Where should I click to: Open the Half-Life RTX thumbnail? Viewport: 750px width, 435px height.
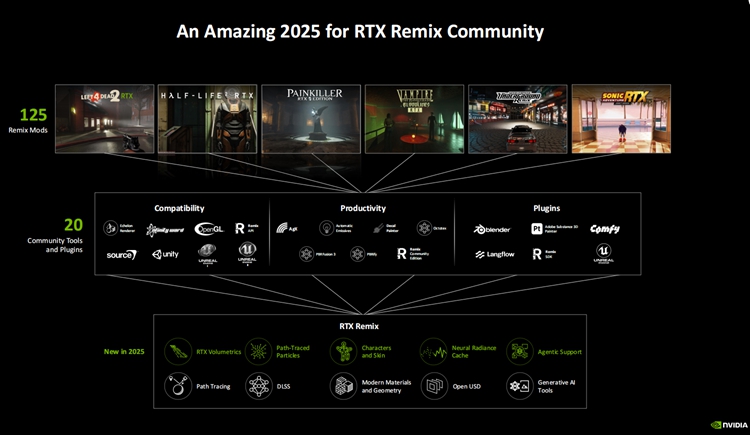(x=207, y=119)
